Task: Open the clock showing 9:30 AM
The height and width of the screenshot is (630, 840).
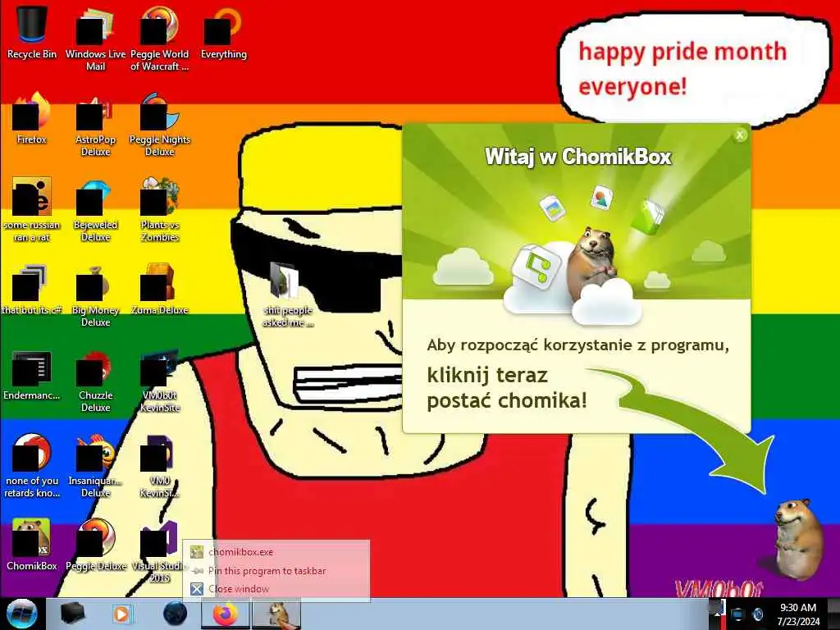Action: [798, 614]
